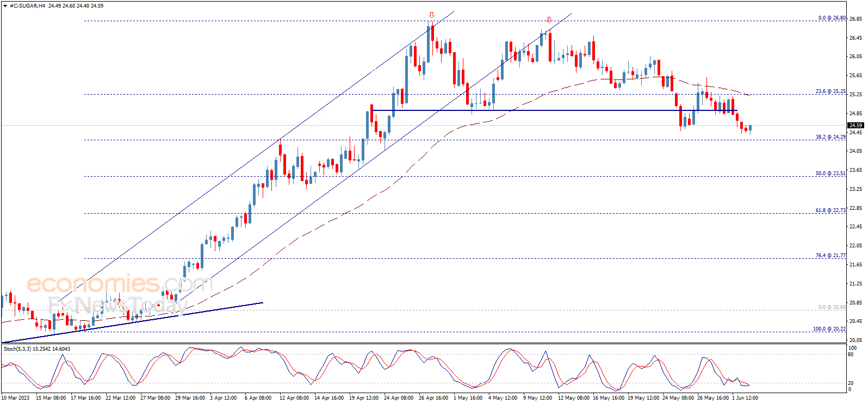Click 20.85 on the price axis
868x404 pixels.
855,302
